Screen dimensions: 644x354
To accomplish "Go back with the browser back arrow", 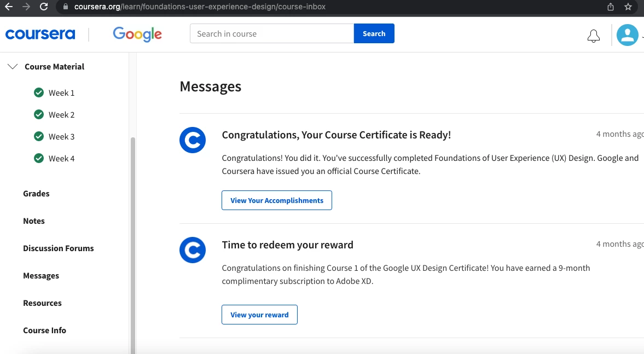I will (9, 7).
